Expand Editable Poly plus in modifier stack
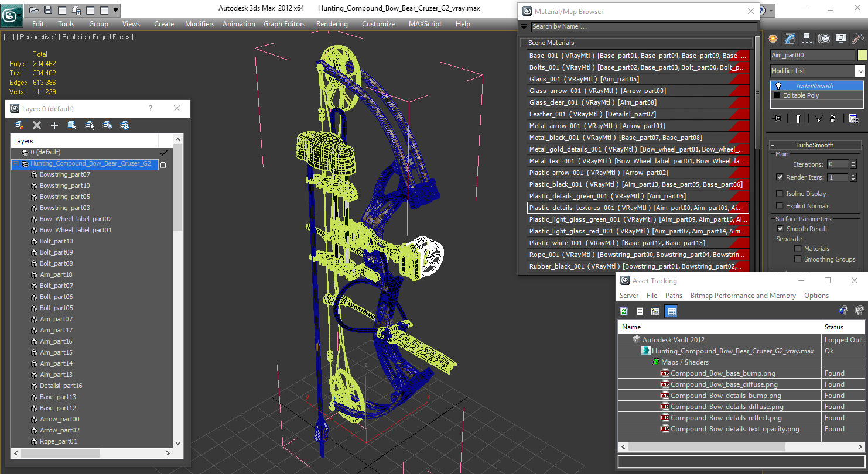The height and width of the screenshot is (474, 868). point(777,95)
